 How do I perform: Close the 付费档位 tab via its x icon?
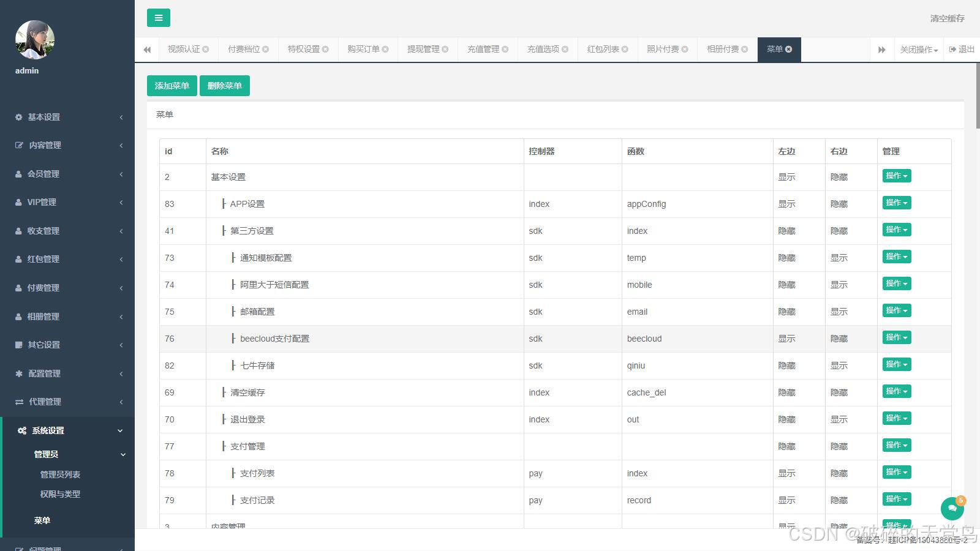click(266, 50)
